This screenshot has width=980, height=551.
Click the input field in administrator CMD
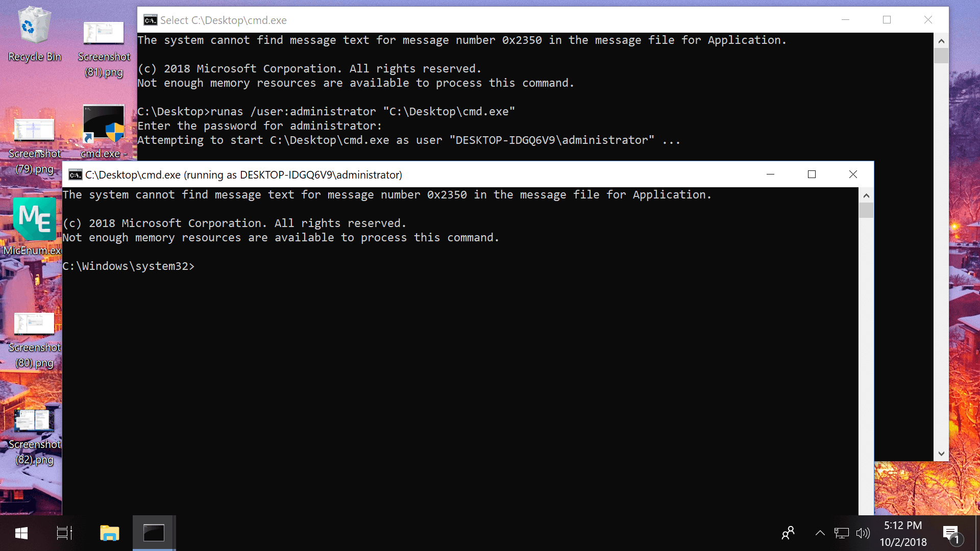(197, 266)
